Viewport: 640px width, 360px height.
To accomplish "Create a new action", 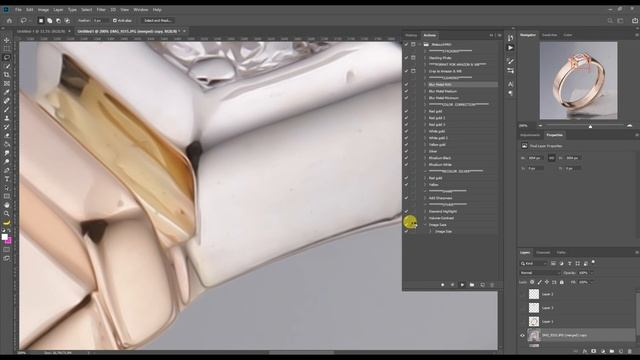I will pos(482,285).
